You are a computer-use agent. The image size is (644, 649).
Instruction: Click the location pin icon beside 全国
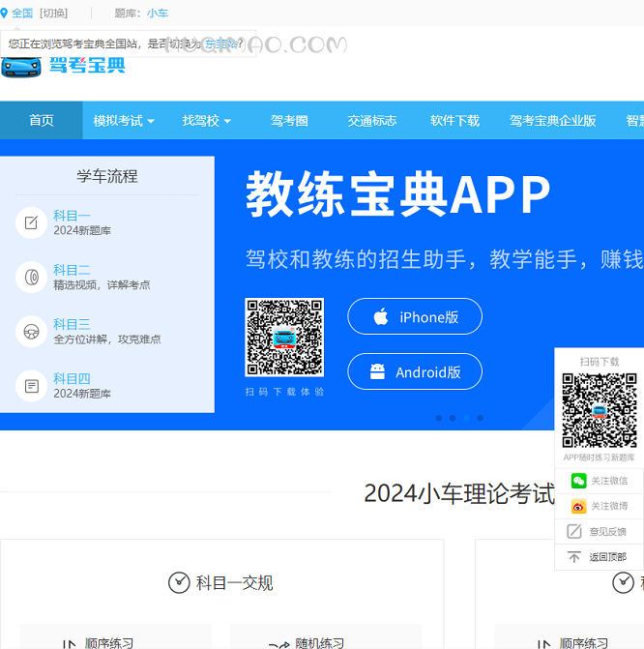coord(4,13)
